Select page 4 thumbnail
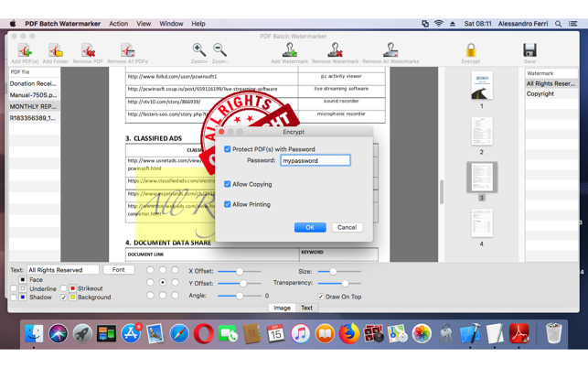This screenshot has width=588, height=368. tap(482, 223)
